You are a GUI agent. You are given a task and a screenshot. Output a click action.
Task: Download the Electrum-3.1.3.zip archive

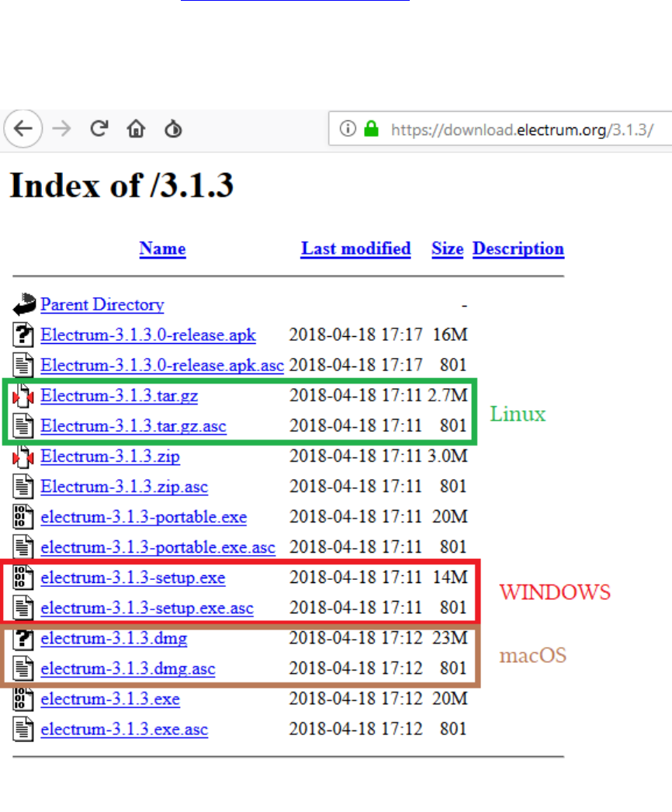click(x=110, y=456)
